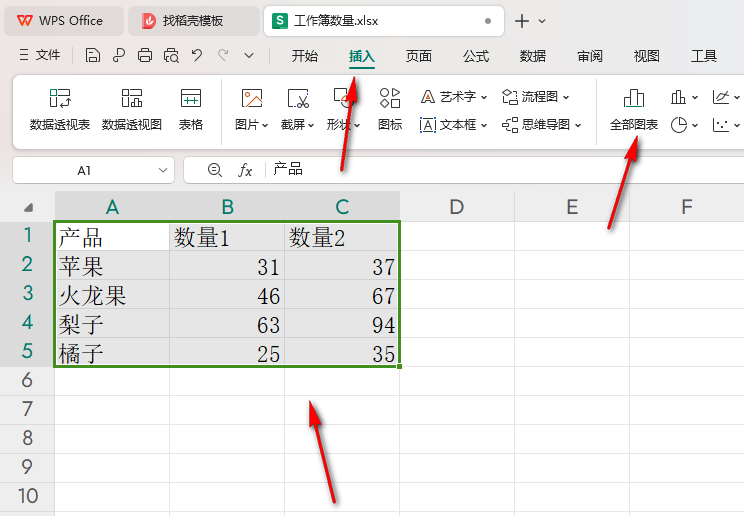Click All Charts (全部图表) button
Screen dimensions: 744x516
(634, 110)
